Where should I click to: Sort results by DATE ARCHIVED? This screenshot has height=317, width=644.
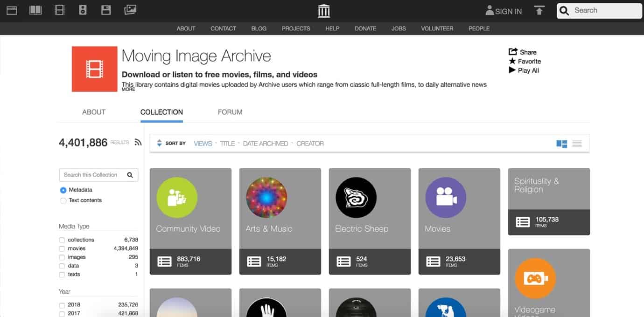pos(266,144)
